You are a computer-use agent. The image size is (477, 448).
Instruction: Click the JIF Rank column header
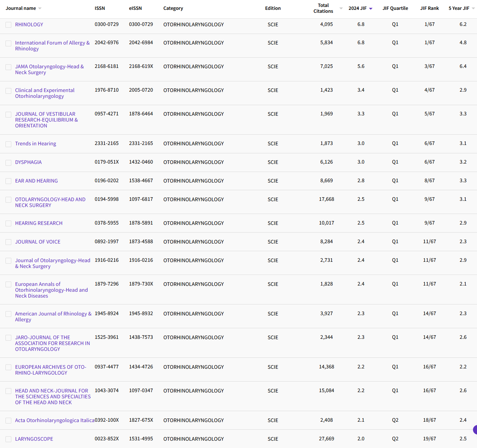point(430,8)
